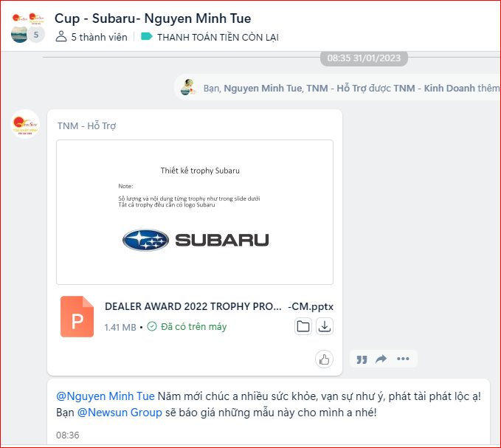501x448 pixels.
Task: Click TNM - Kinh Doanh in the system notice
Action: [x=434, y=88]
